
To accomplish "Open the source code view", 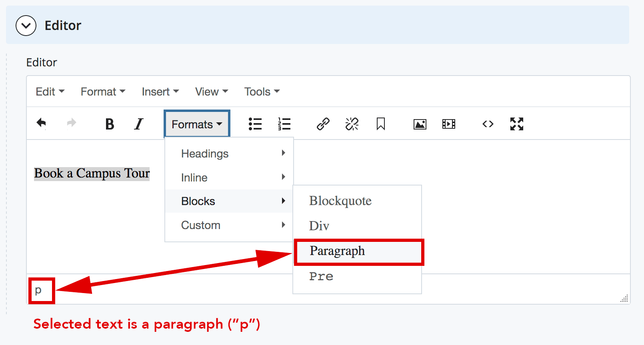I will click(x=488, y=124).
